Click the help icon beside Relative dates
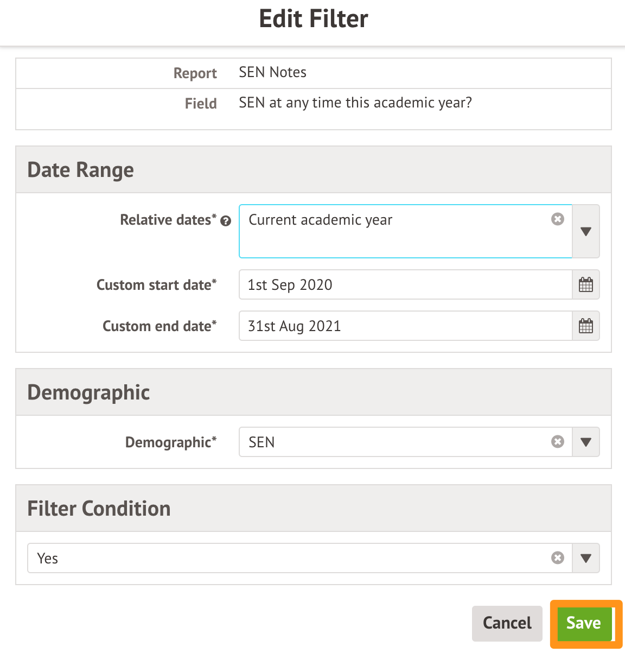The image size is (625, 672). pyautogui.click(x=226, y=221)
